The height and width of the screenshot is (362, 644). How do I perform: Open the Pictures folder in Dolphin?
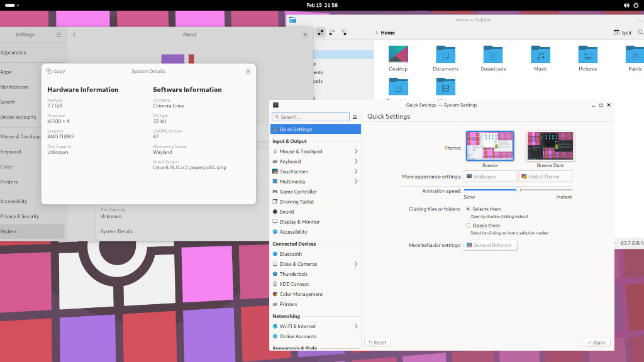coord(588,58)
